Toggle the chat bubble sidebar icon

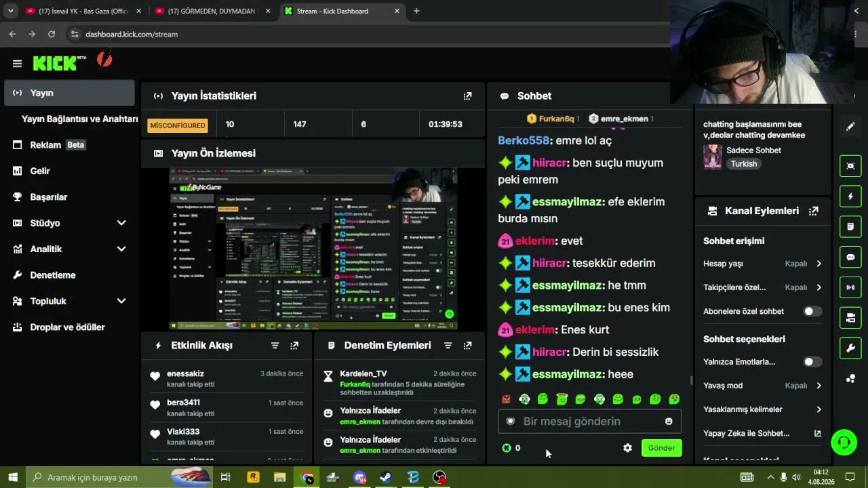click(850, 257)
